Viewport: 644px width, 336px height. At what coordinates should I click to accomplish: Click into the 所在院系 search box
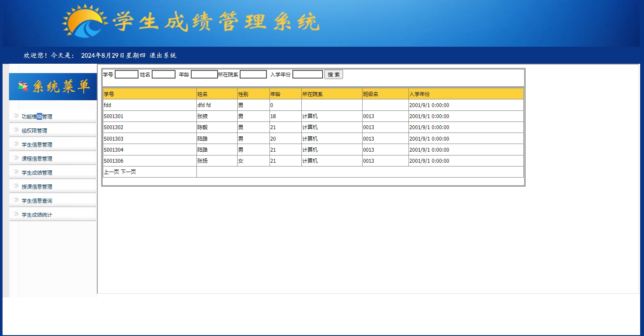[x=253, y=74]
